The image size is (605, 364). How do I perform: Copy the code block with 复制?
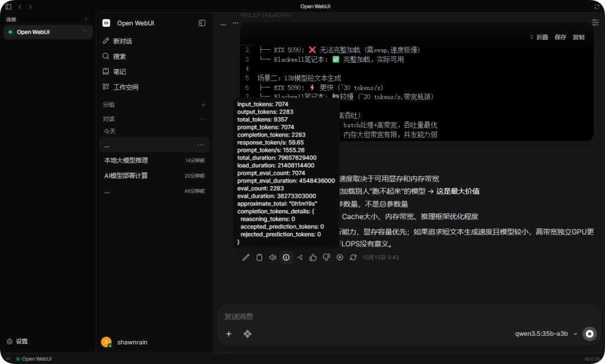tap(578, 37)
